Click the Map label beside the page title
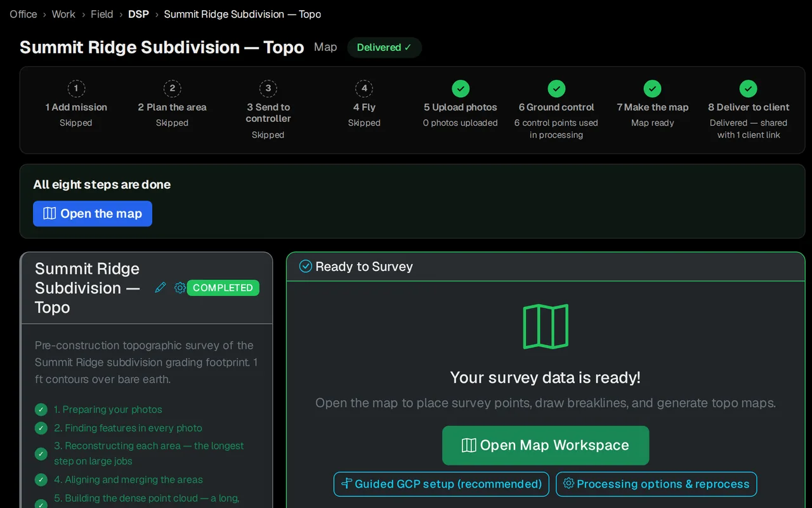This screenshot has width=812, height=508. [325, 47]
